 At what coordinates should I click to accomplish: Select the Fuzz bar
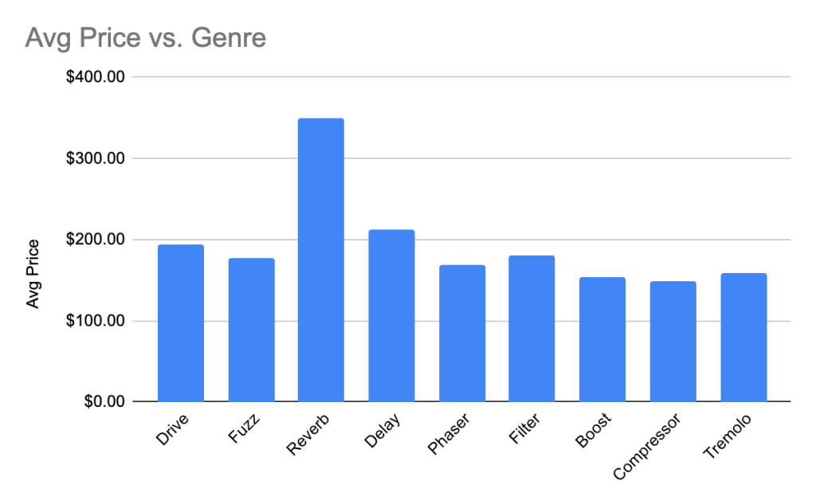tap(251, 330)
